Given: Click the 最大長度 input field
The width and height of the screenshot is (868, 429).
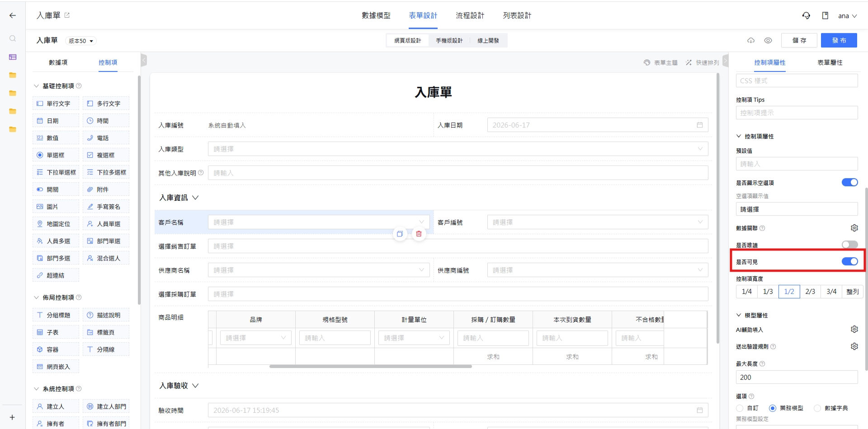Looking at the screenshot, I should [x=797, y=377].
